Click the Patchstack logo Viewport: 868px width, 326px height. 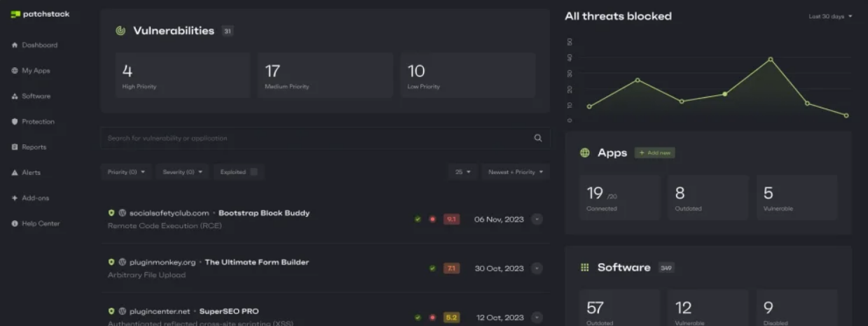click(x=40, y=14)
